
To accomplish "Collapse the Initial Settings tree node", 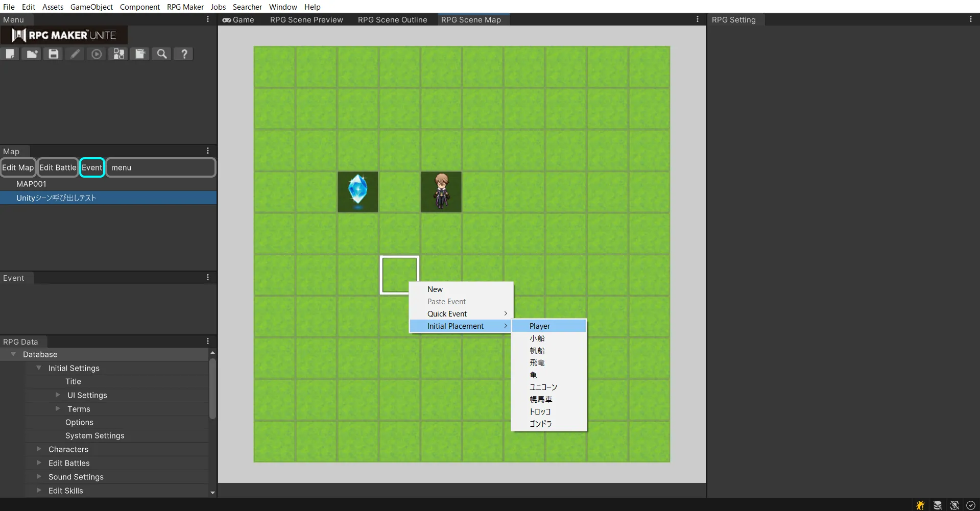I will coord(39,368).
